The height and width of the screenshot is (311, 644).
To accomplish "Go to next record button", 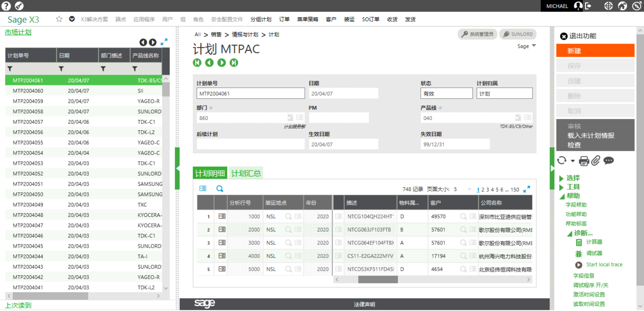I will tap(222, 63).
